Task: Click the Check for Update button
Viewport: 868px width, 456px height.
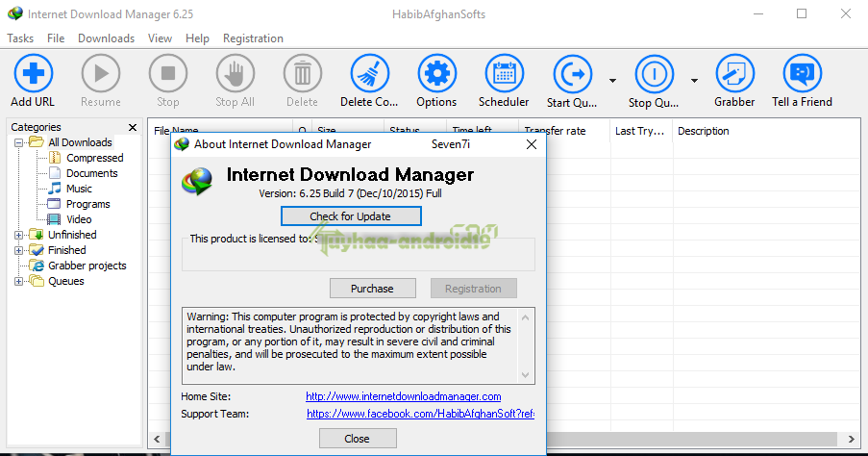Action: click(x=351, y=216)
